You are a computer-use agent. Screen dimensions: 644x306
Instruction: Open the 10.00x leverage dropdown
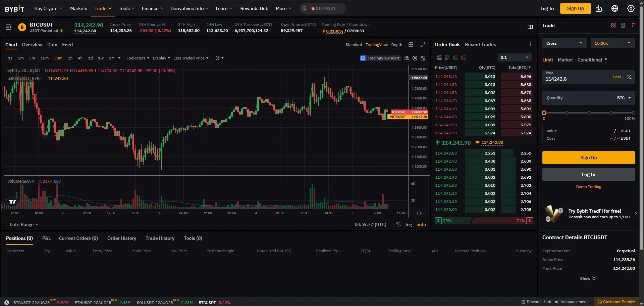[x=612, y=43]
